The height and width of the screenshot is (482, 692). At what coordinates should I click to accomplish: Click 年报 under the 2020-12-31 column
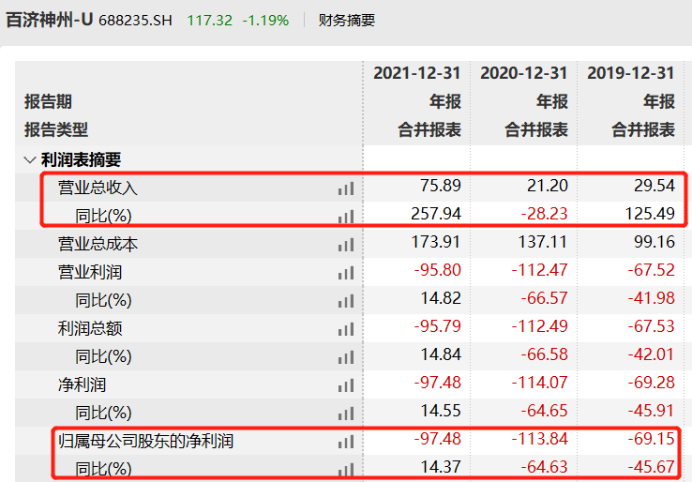tap(552, 102)
